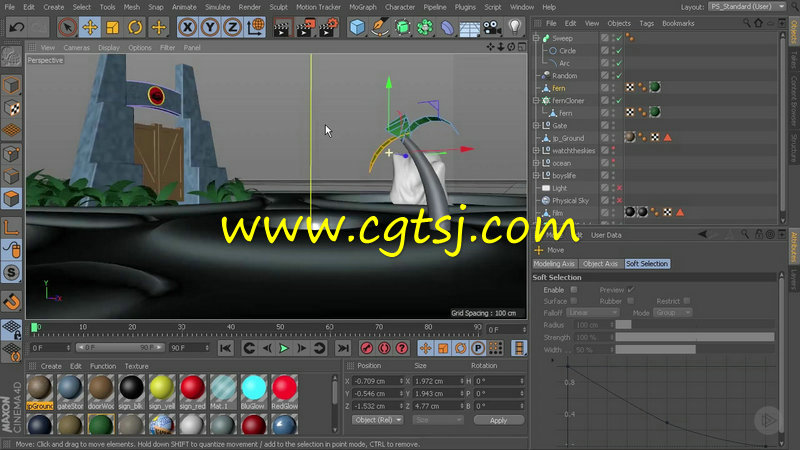The image size is (800, 450).
Task: Add a deformer object
Action: (447, 27)
